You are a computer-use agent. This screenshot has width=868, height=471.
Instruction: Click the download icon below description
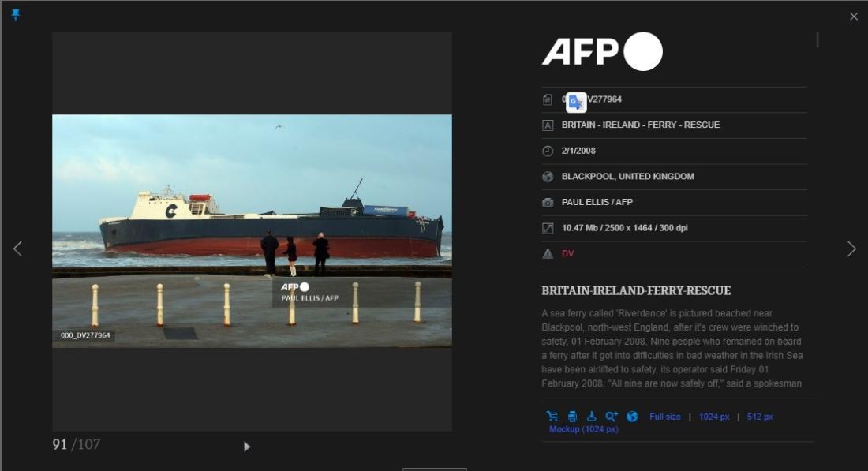[592, 417]
